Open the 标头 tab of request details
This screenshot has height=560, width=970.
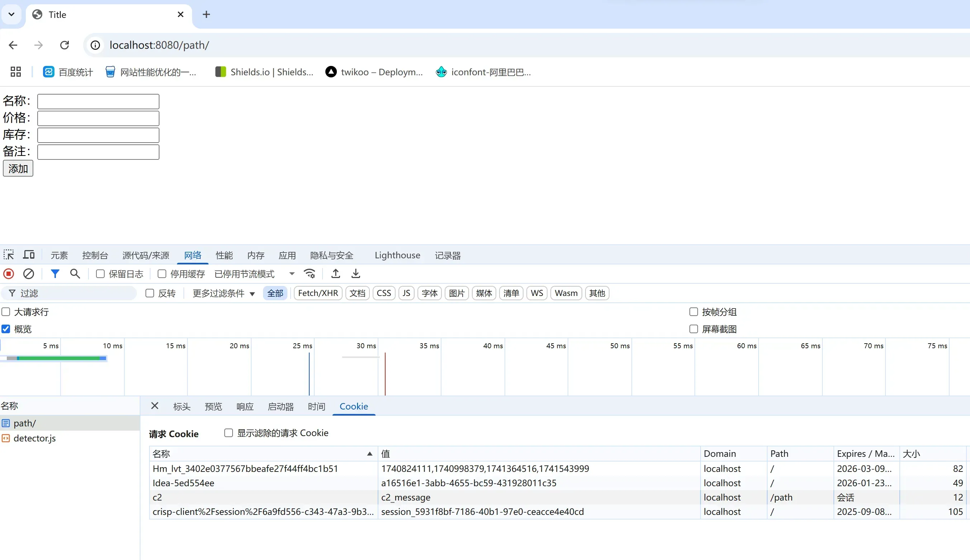pyautogui.click(x=182, y=407)
